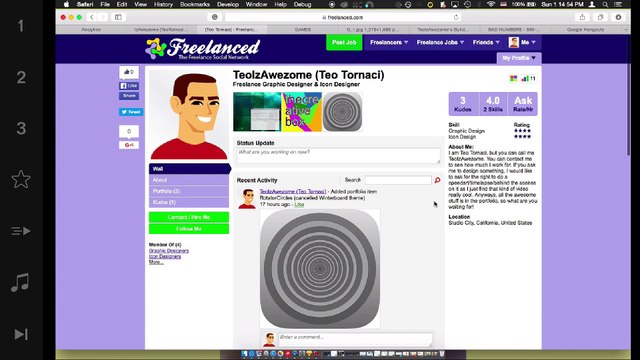
Task: Click the Enter a comment field
Action: tap(355, 340)
